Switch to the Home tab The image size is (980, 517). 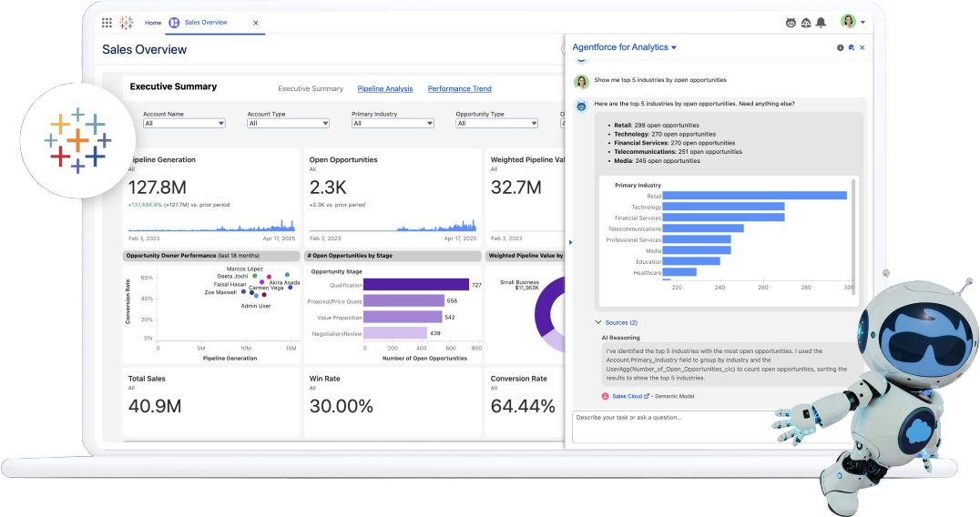(153, 23)
